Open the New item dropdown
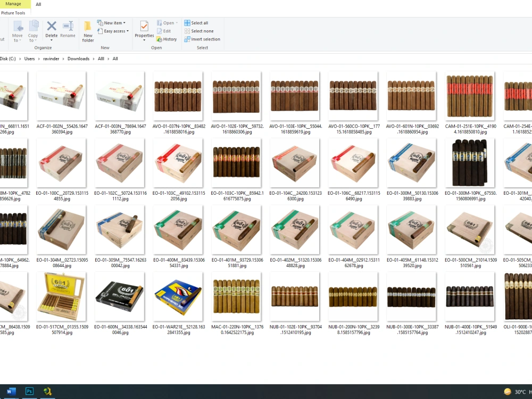532x399 pixels. pyautogui.click(x=111, y=23)
